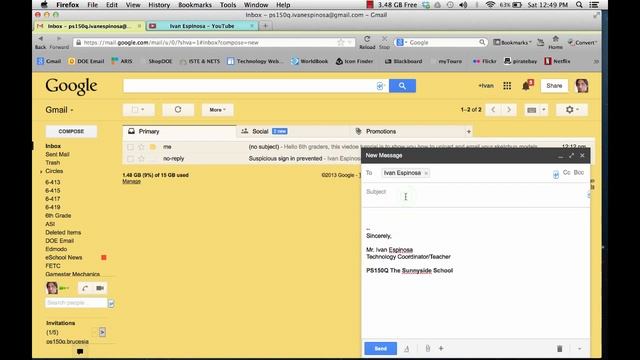This screenshot has width=640, height=360.
Task: Switch to the Ivan Espinosa YouTube tab
Action: (x=202, y=26)
